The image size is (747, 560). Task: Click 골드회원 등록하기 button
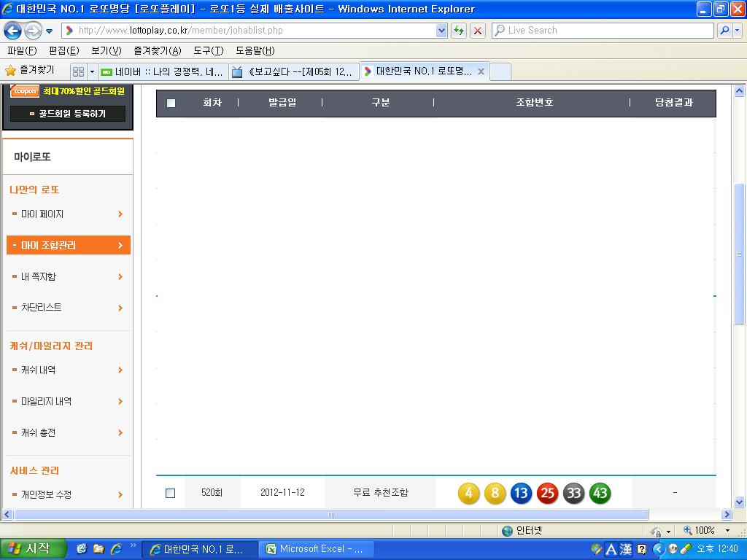68,114
